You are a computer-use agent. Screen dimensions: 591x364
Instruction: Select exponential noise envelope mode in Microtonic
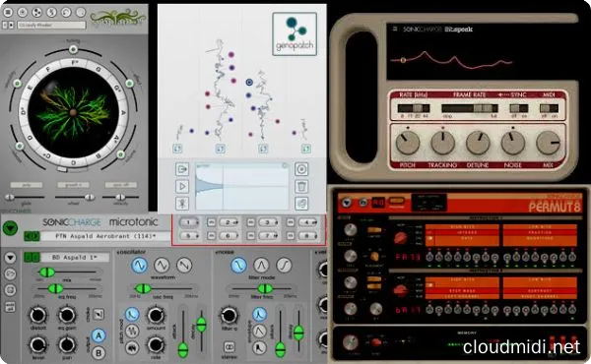coord(259,314)
